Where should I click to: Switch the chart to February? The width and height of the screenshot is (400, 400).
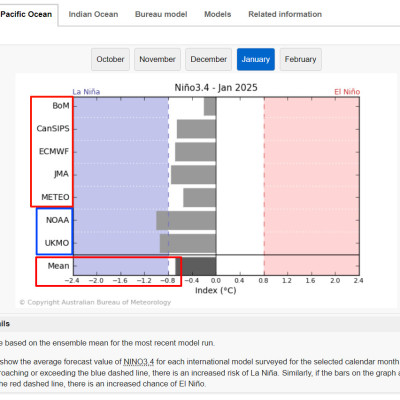tap(300, 59)
